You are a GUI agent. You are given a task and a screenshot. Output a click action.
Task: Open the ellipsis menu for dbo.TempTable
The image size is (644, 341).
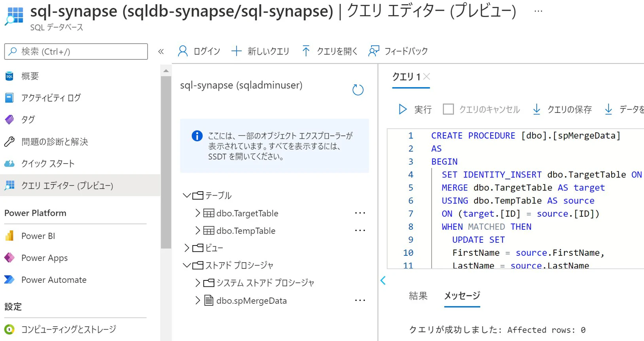[x=360, y=231]
